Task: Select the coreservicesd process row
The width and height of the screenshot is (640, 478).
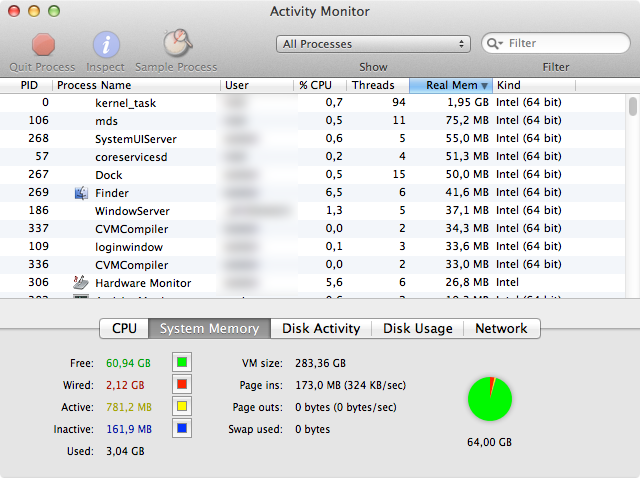Action: [x=312, y=156]
